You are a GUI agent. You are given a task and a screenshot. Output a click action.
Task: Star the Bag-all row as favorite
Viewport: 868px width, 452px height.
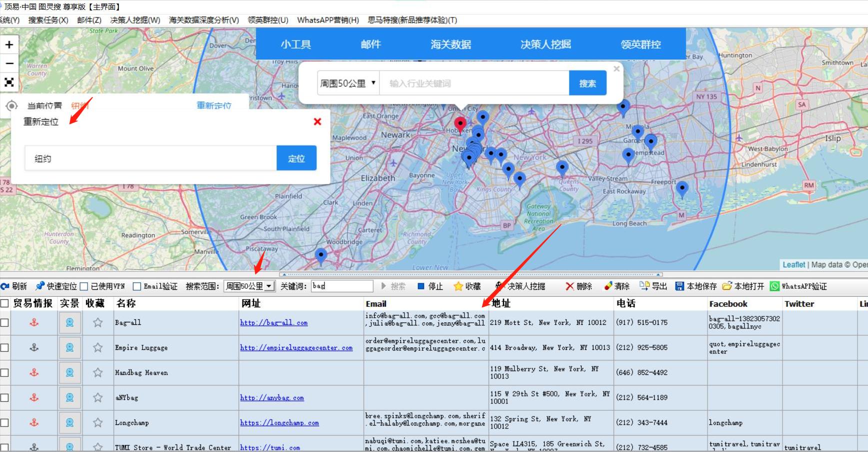pos(97,323)
